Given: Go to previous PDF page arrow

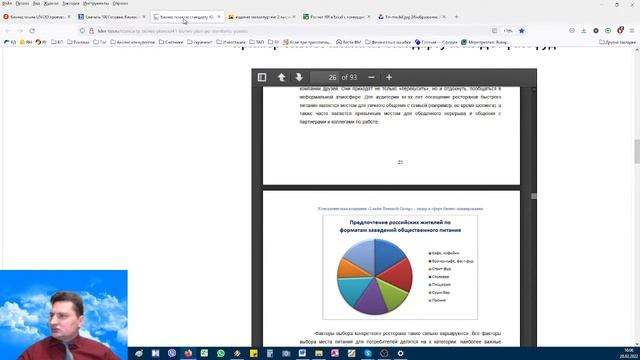Looking at the screenshot, I should click(281, 77).
